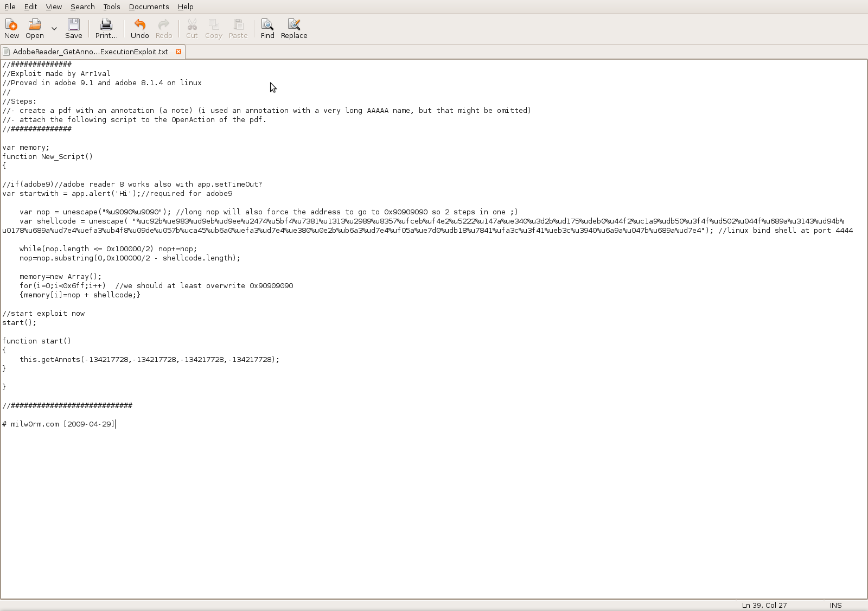Click the 'function New_Script()' line
The height and width of the screenshot is (611, 868).
tap(48, 156)
